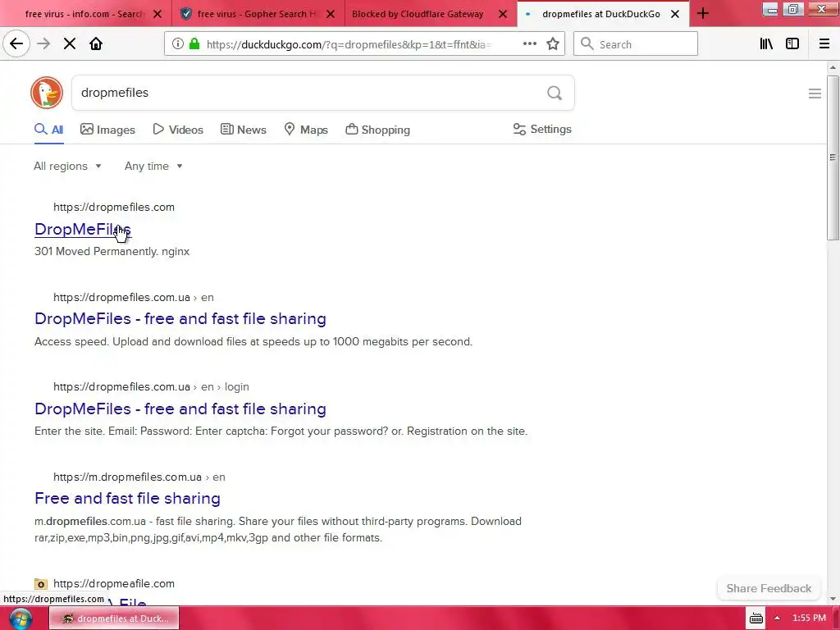Click the scrollbar down arrow
The width and height of the screenshot is (840, 630).
point(833,599)
